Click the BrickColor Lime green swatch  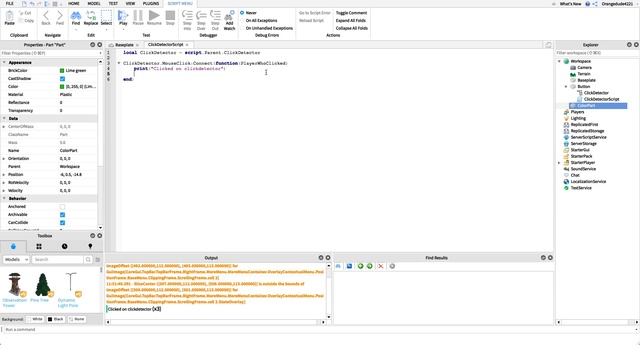(62, 71)
